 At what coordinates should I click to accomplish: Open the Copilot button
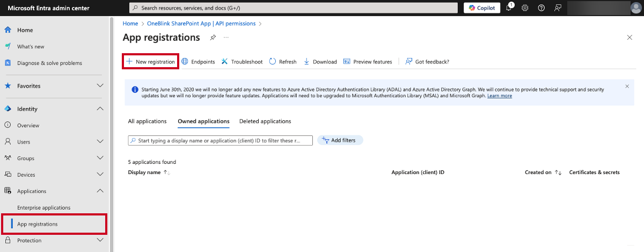click(x=482, y=8)
